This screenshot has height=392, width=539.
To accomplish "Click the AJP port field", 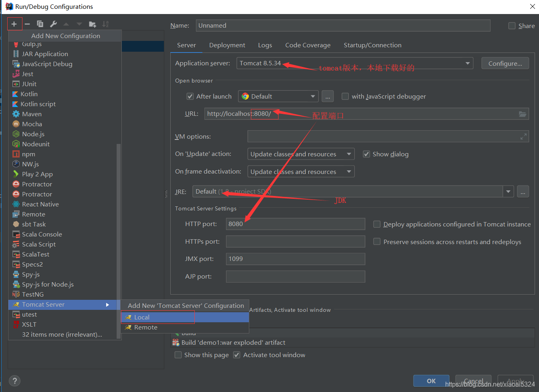I will pos(295,277).
